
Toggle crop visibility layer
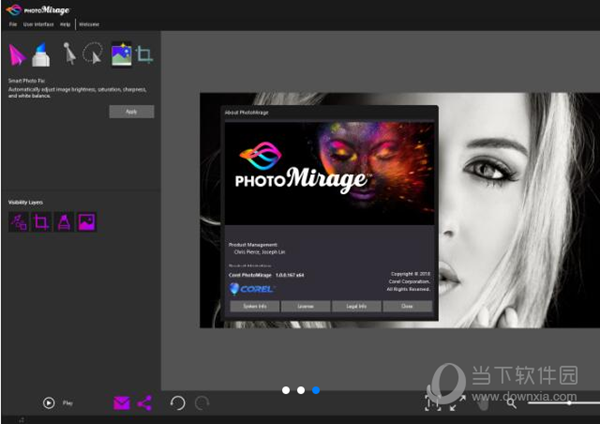tap(41, 222)
